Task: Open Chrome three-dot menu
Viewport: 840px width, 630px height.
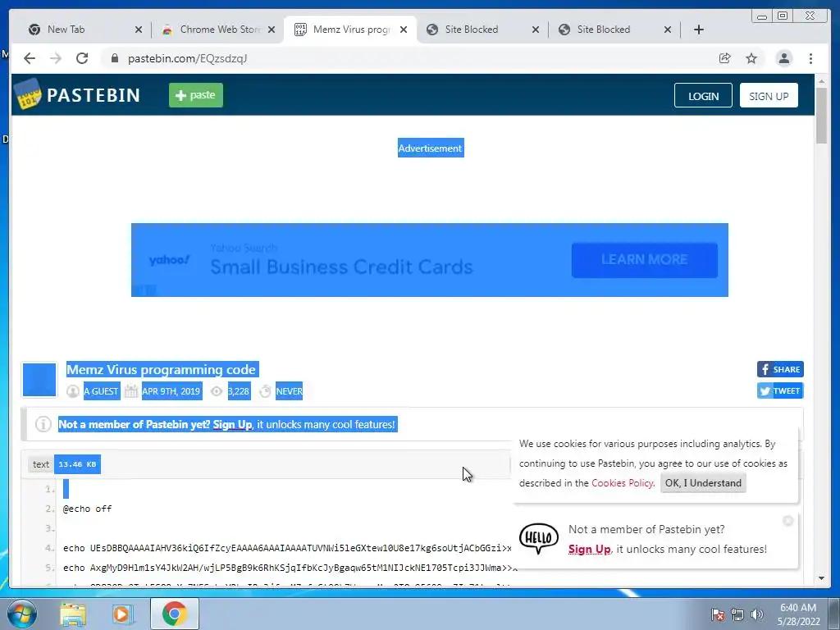Action: point(810,58)
